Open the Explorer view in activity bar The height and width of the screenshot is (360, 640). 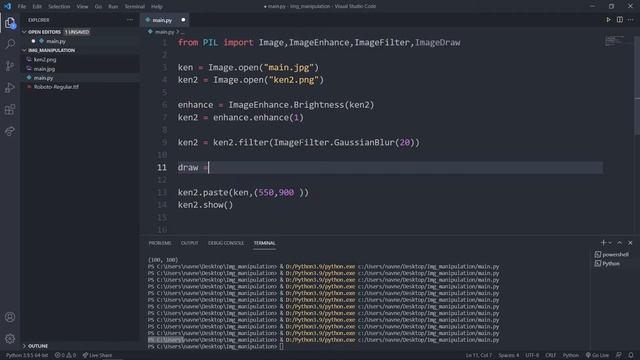coord(10,23)
